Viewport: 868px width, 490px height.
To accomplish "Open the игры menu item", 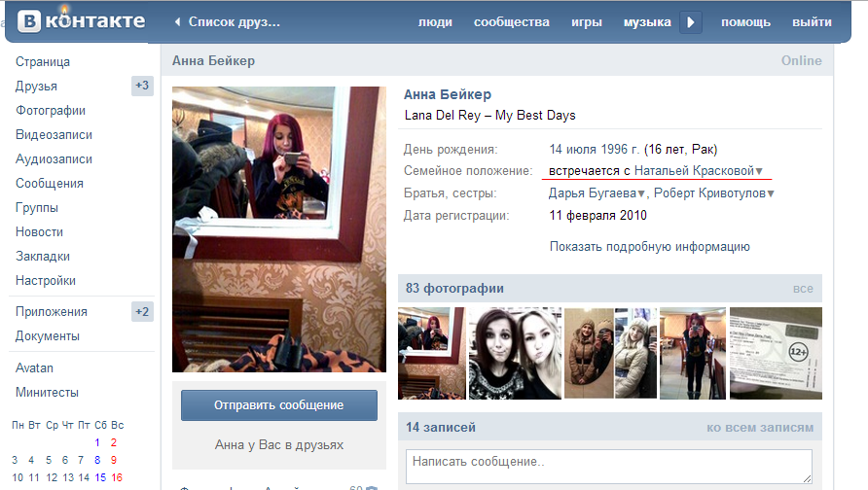I will [587, 22].
